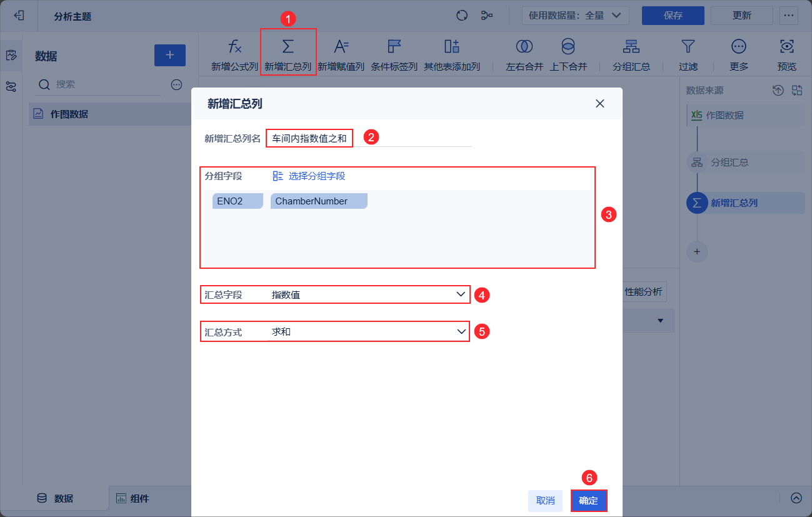Select the 分组汇总 step in pipeline
Viewport: 812px width, 517px height.
745,162
